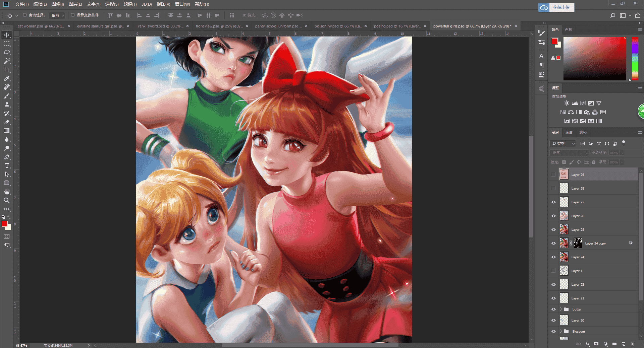Open the auto-select target dropdown (图层)
Screen dimensions: 644x348
[57, 15]
